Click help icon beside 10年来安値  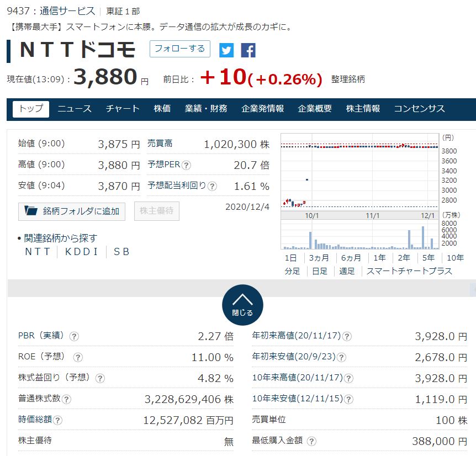348,399
